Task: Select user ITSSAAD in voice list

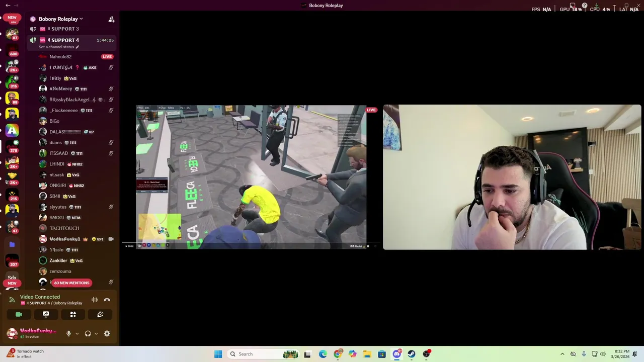Action: [x=75, y=153]
